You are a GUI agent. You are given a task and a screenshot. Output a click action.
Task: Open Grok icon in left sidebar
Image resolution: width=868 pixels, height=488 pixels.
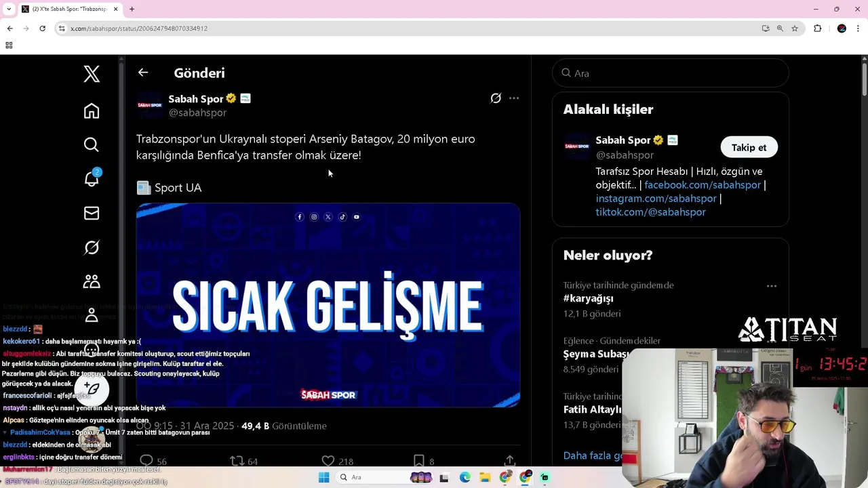coord(92,247)
